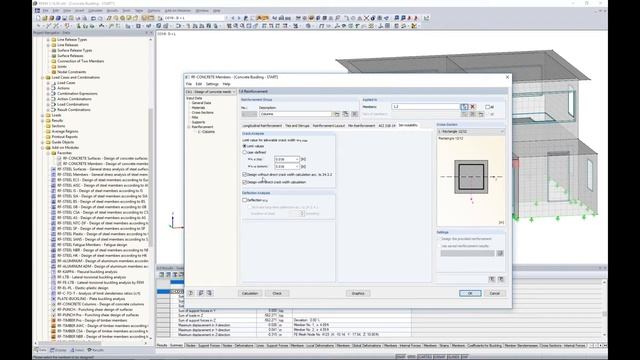Image resolution: width=640 pixels, height=360 pixels.
Task: Select Result Combinations in navigator tree
Action: coord(74,109)
